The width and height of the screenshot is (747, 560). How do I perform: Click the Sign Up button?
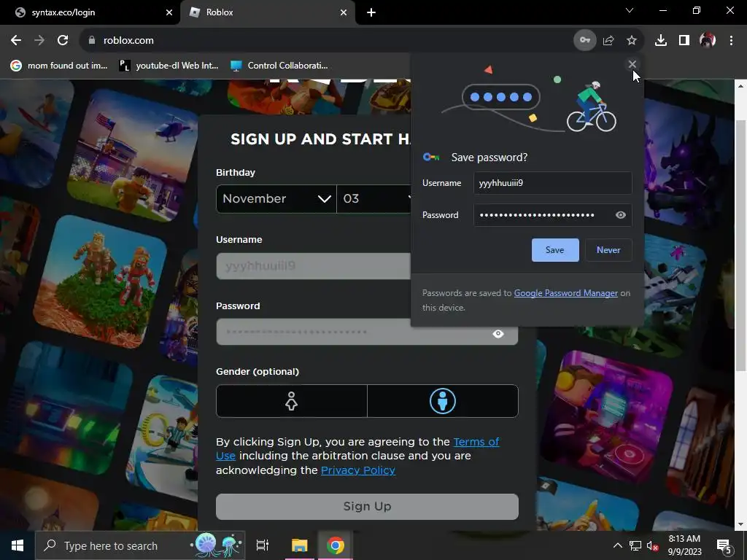coord(367,506)
